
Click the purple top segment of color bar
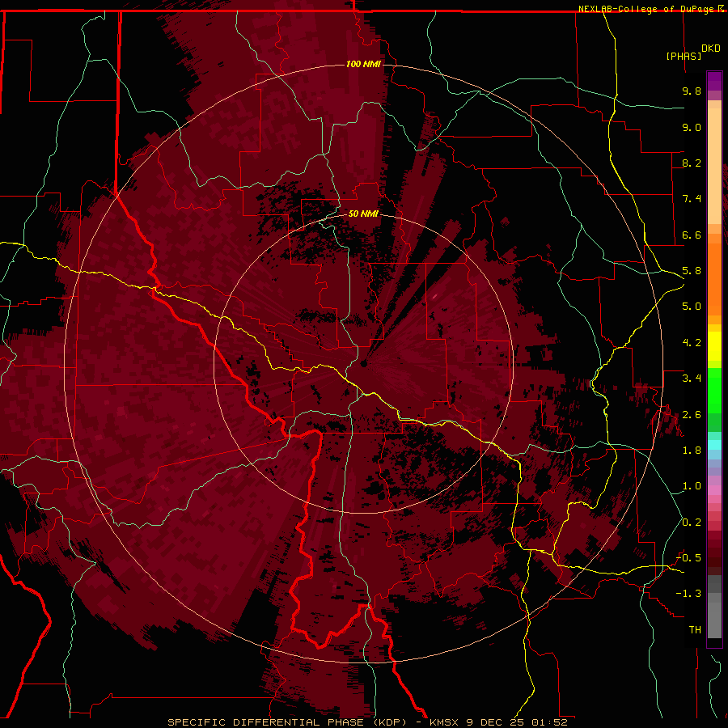pos(714,82)
